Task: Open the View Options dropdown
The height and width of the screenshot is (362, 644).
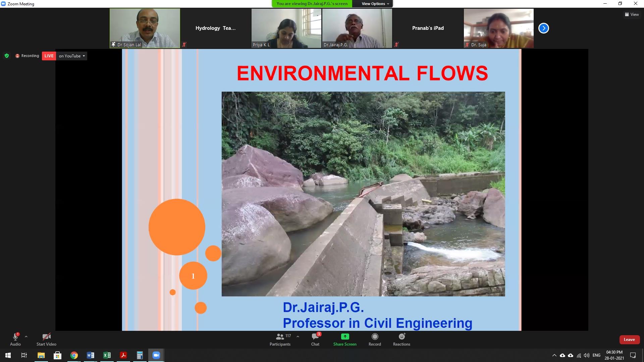Action: click(x=375, y=4)
